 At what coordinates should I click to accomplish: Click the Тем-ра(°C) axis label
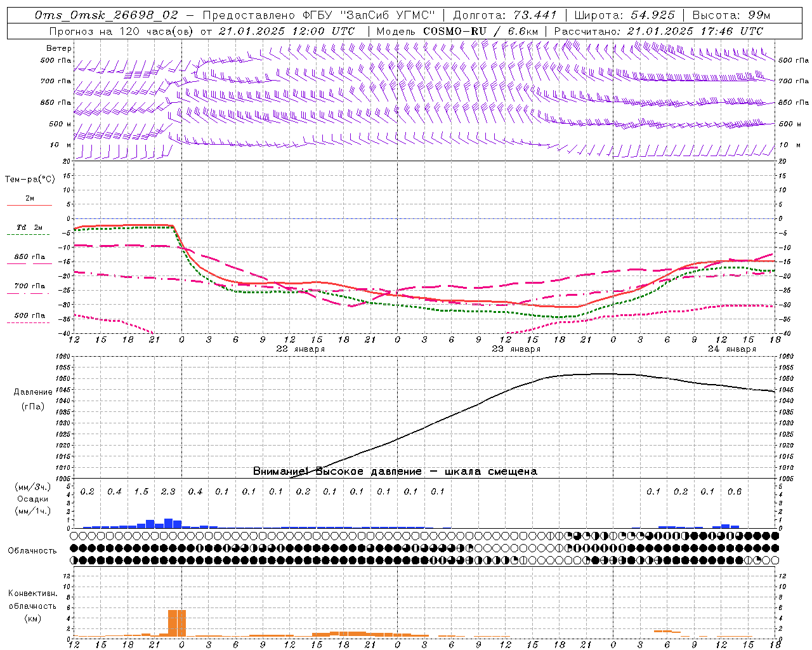pyautogui.click(x=30, y=180)
